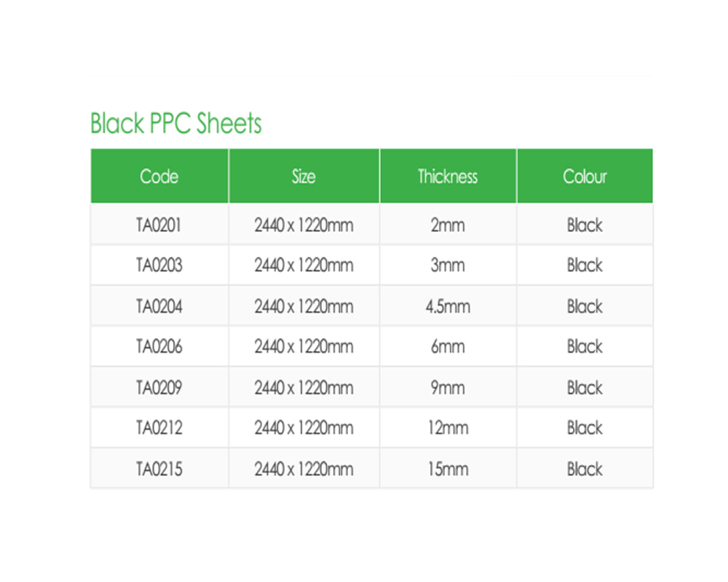The height and width of the screenshot is (582, 728).
Task: Select the 4.5mm thickness cell
Action: tap(448, 306)
